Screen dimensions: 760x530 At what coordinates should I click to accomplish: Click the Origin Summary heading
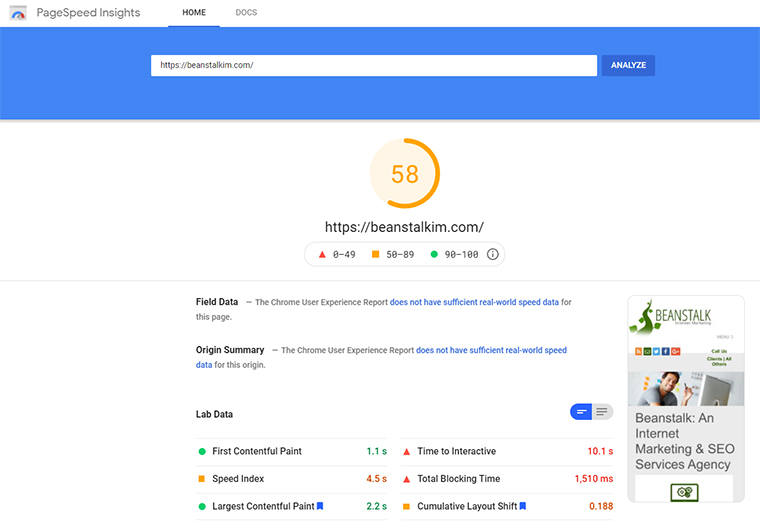coord(230,350)
